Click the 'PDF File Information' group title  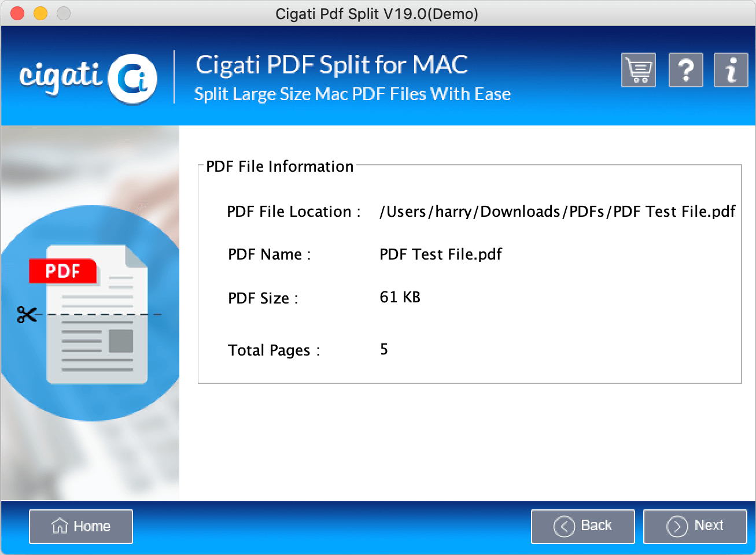[280, 166]
